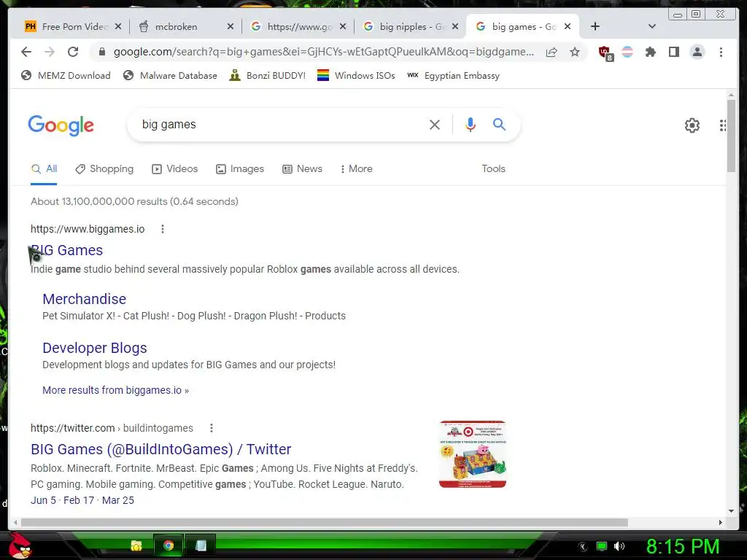Open the volume speaker tray icon
The width and height of the screenshot is (747, 560).
click(619, 546)
